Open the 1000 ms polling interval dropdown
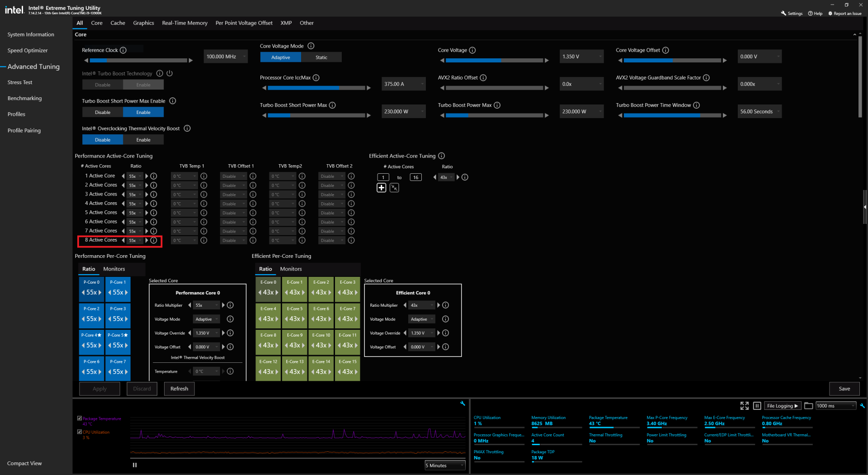 point(835,406)
